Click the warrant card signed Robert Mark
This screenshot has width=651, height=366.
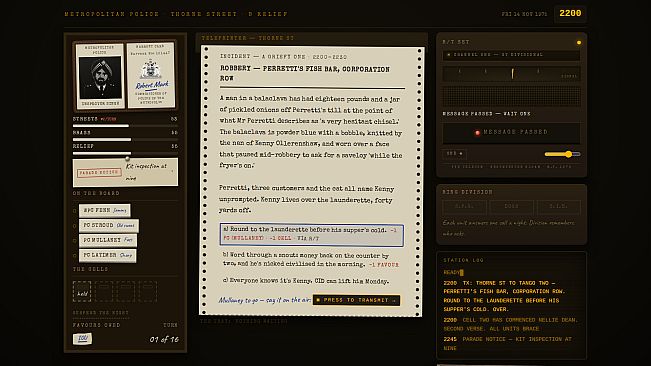tap(151, 75)
